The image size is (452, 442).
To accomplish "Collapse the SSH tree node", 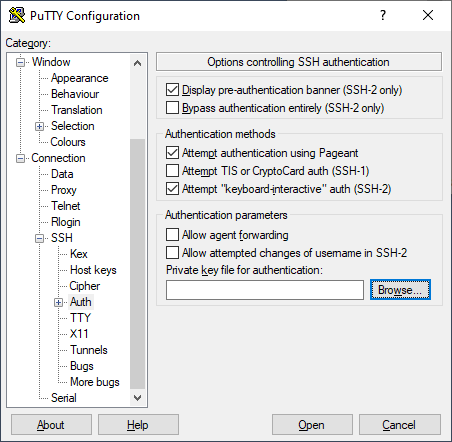I will [x=39, y=238].
